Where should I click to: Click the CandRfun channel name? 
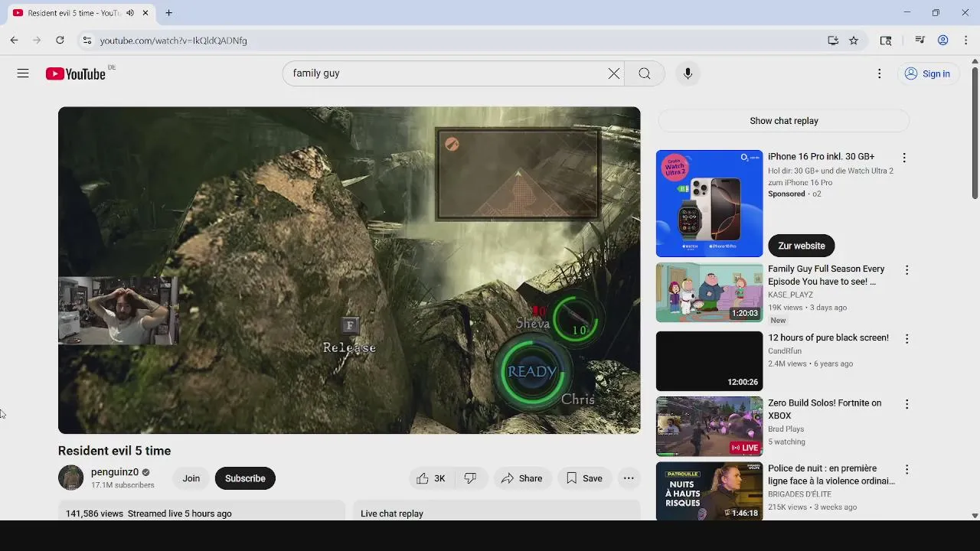click(785, 351)
